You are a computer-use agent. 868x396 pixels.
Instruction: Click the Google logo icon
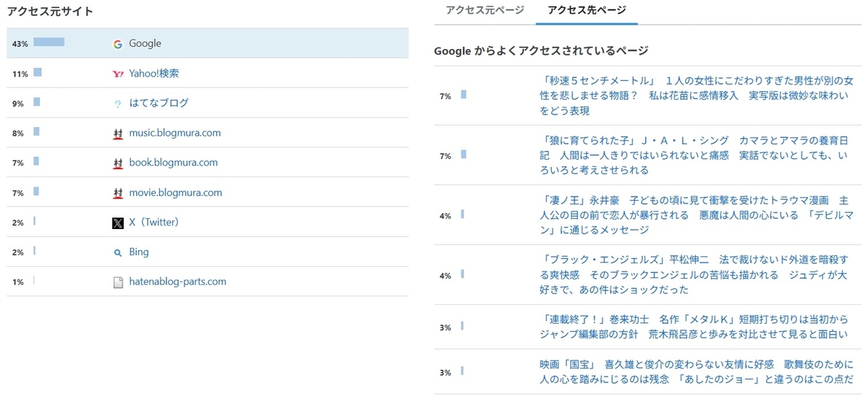tap(118, 44)
